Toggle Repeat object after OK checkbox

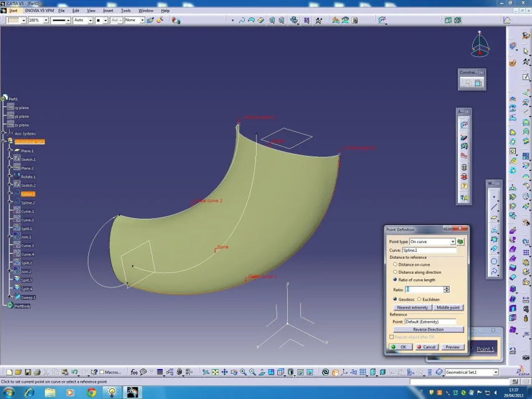[x=392, y=337]
